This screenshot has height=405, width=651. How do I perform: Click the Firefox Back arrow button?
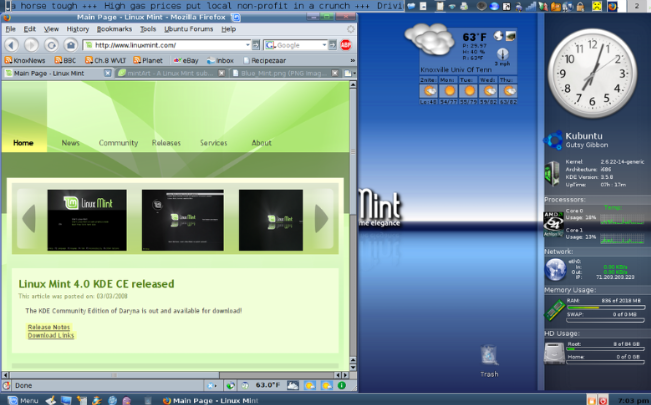pyautogui.click(x=12, y=45)
